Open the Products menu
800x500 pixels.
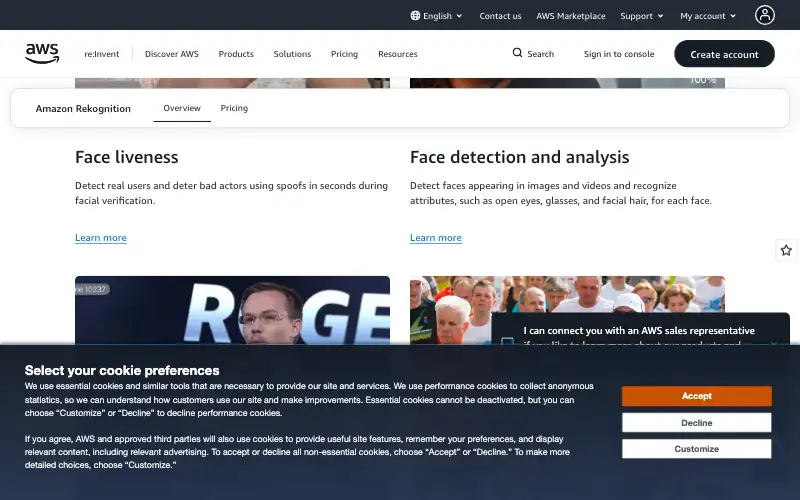tap(236, 54)
